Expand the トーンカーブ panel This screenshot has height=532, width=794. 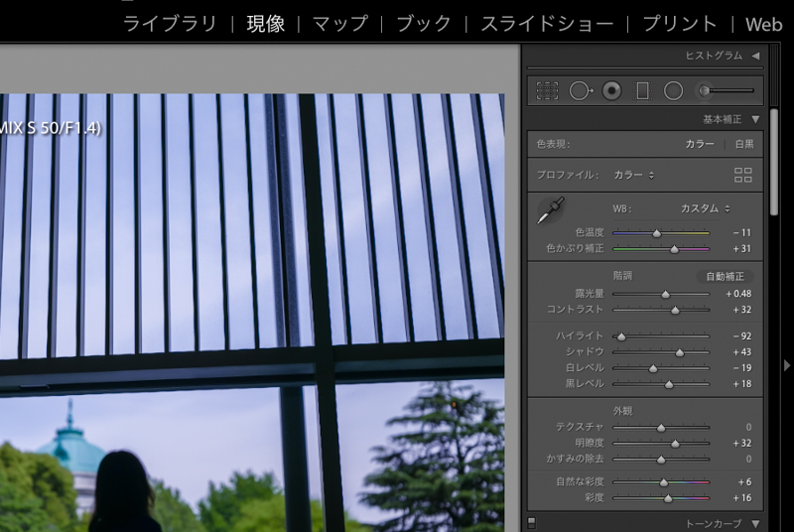pos(755,523)
